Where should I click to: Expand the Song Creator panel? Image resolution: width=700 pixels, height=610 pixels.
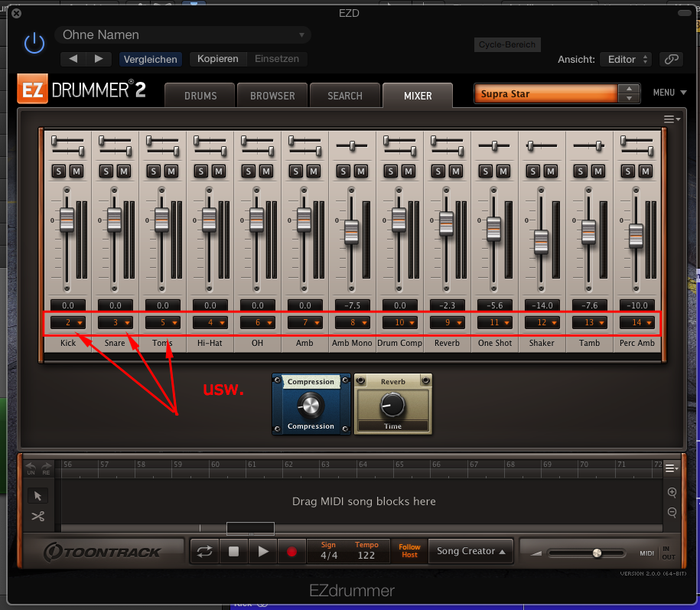pyautogui.click(x=470, y=551)
